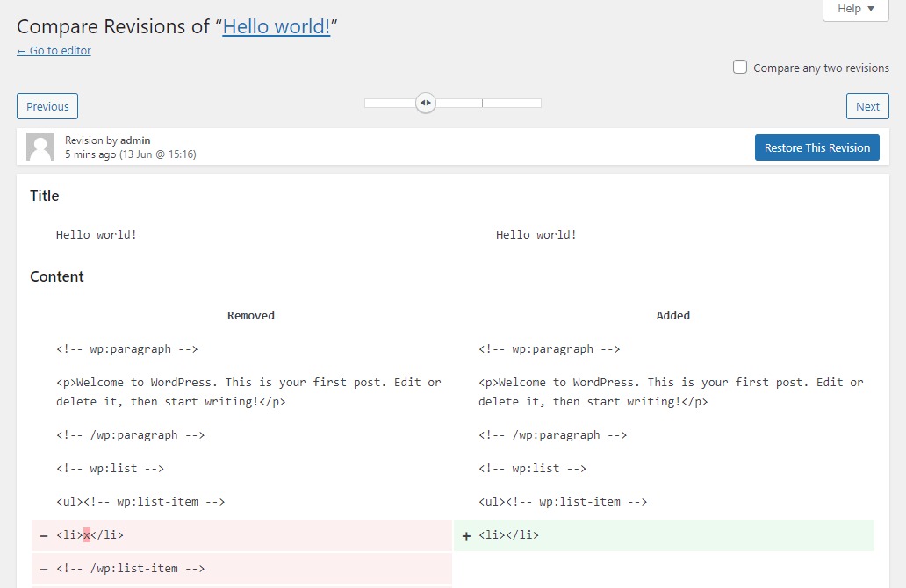Image resolution: width=906 pixels, height=588 pixels.
Task: Click "<!-- wp:list -->" in Added column
Action: 532,468
